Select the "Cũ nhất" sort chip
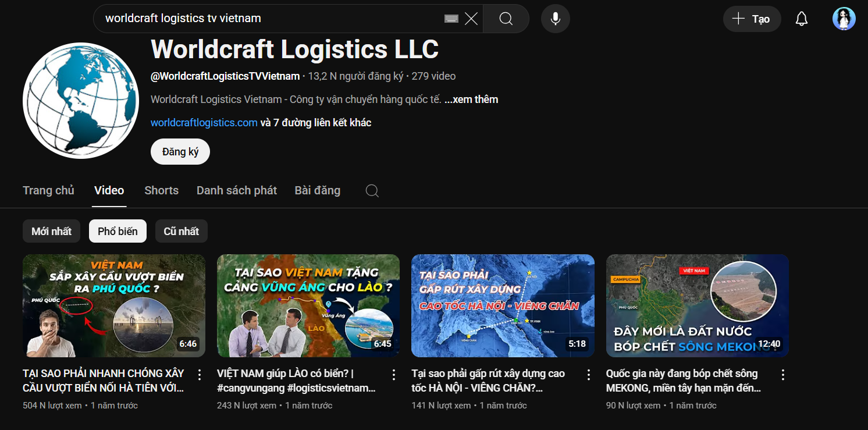This screenshot has height=430, width=868. pos(181,231)
